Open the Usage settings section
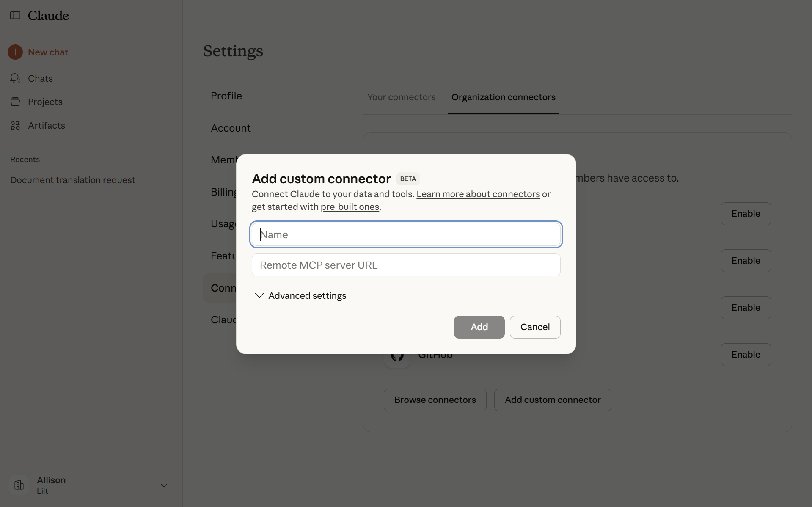The width and height of the screenshot is (812, 507). coord(223,224)
